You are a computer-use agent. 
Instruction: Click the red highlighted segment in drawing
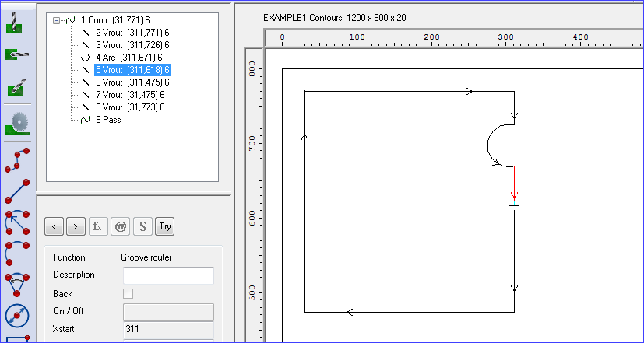(x=514, y=183)
